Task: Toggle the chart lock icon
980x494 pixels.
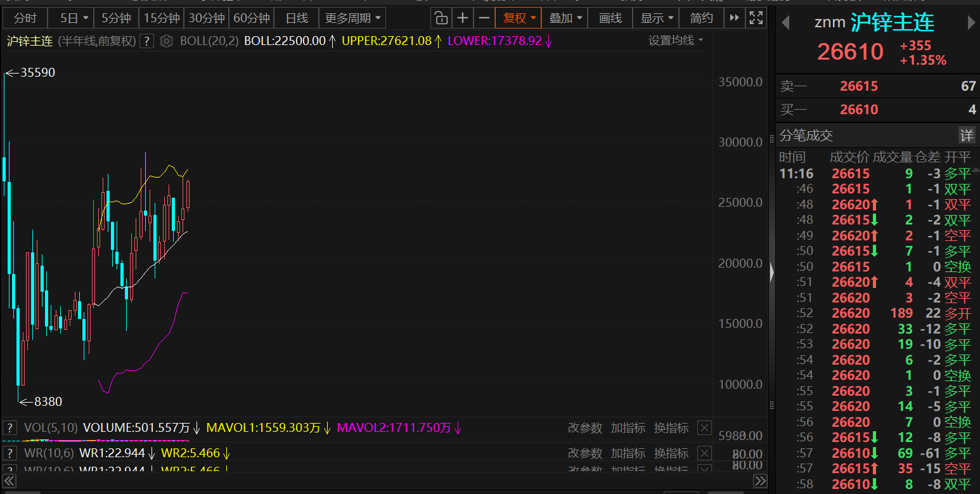Action: [441, 18]
